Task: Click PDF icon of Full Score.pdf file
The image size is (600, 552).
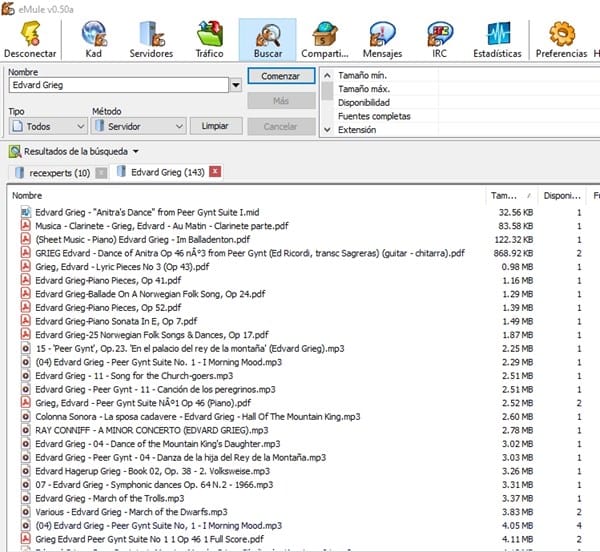Action: pos(26,539)
